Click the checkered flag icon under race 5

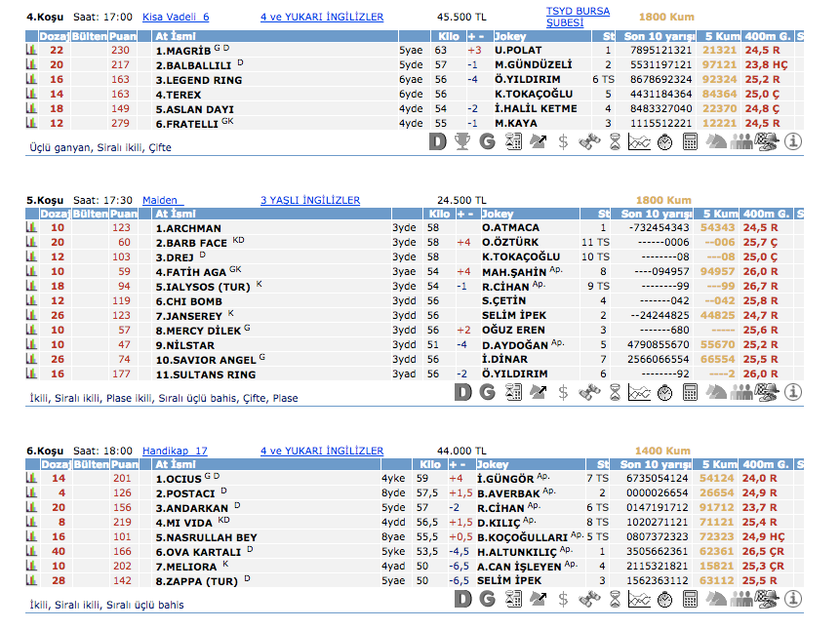pyautogui.click(x=767, y=392)
